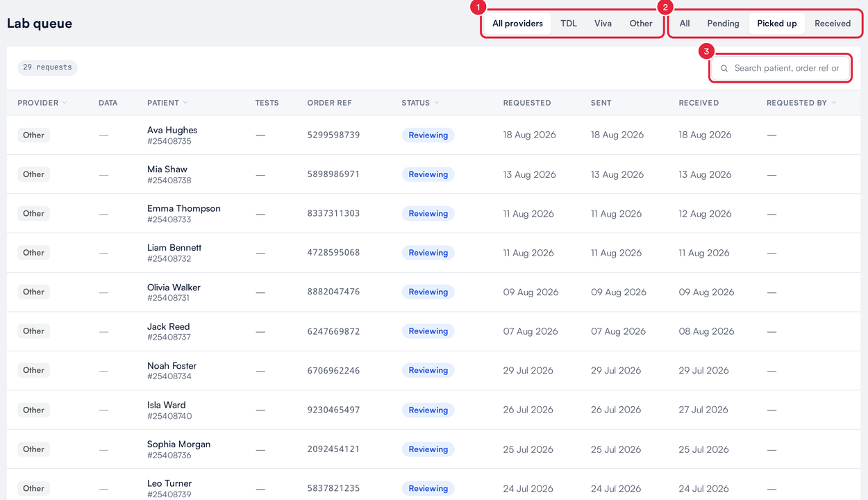
Task: Open patient Emma Thompson
Action: (184, 208)
